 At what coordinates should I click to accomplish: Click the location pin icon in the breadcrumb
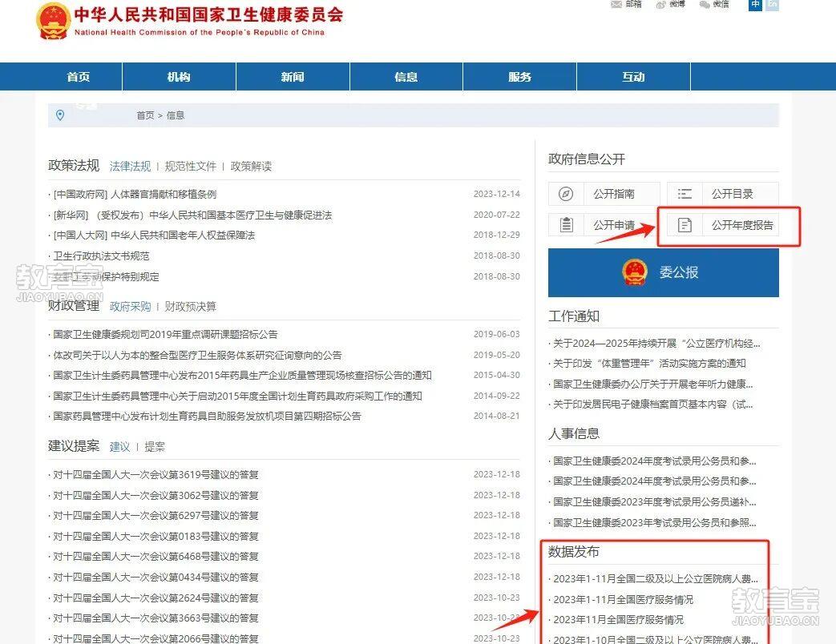point(60,115)
